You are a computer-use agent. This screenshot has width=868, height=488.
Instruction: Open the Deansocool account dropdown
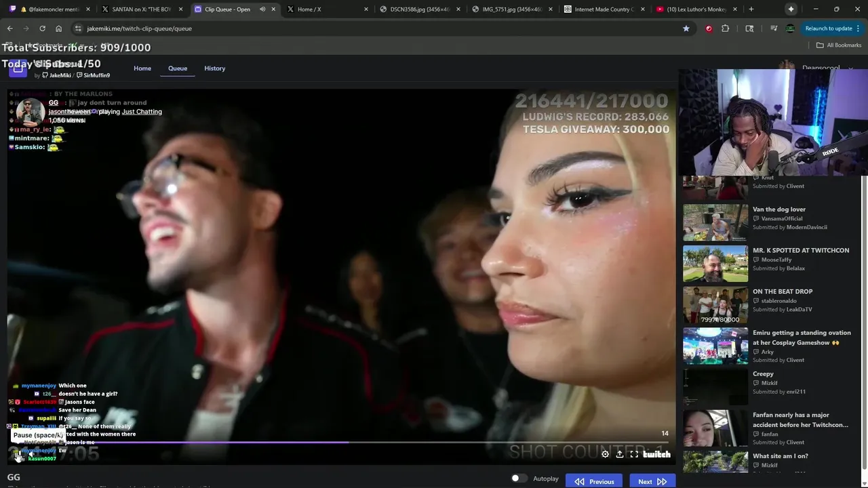[x=816, y=68]
